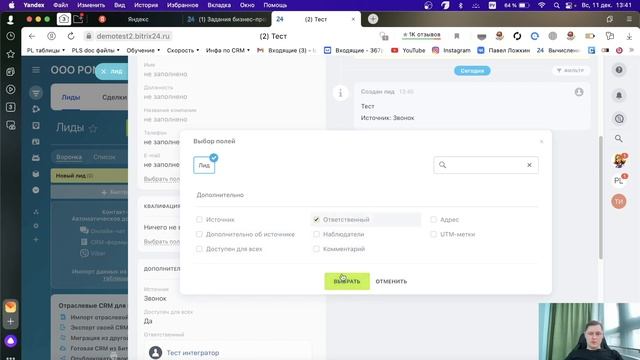640x360 pixels.
Task: Check the Адрес field checkbox
Action: pyautogui.click(x=433, y=220)
